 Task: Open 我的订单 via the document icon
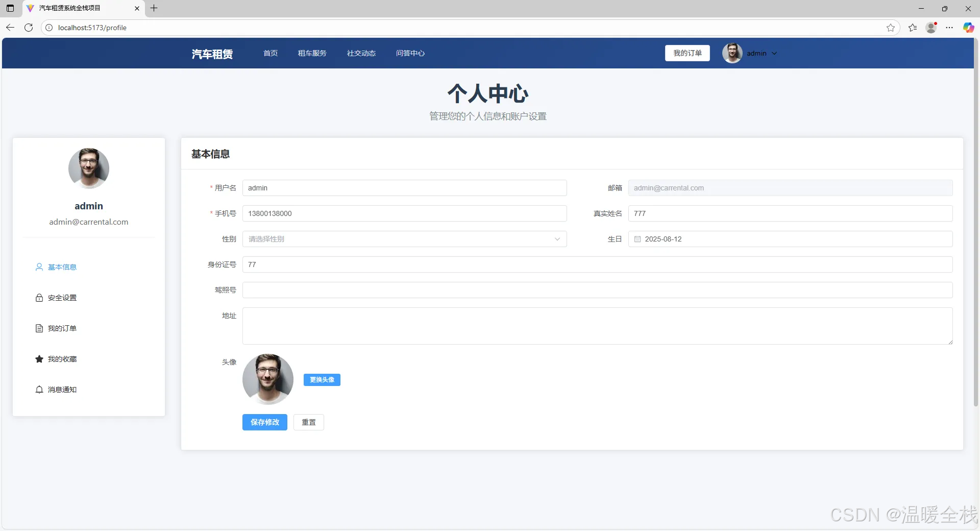pyautogui.click(x=40, y=328)
